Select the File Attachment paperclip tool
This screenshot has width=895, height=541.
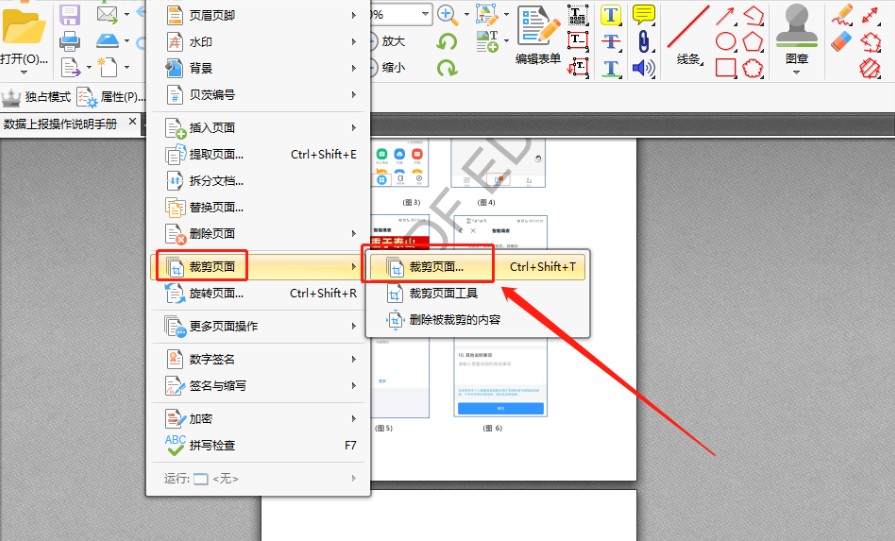click(x=643, y=42)
